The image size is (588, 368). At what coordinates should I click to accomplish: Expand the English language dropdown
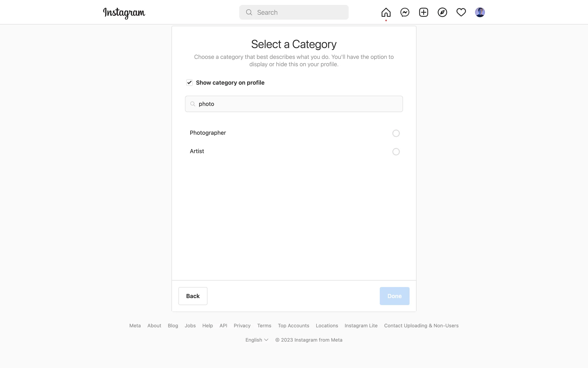pos(257,340)
